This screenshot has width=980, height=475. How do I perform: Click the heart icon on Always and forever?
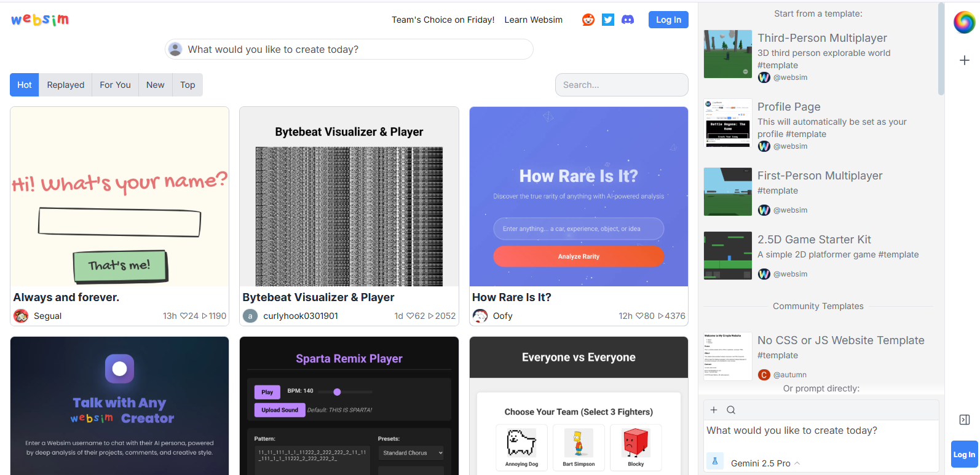coord(183,316)
